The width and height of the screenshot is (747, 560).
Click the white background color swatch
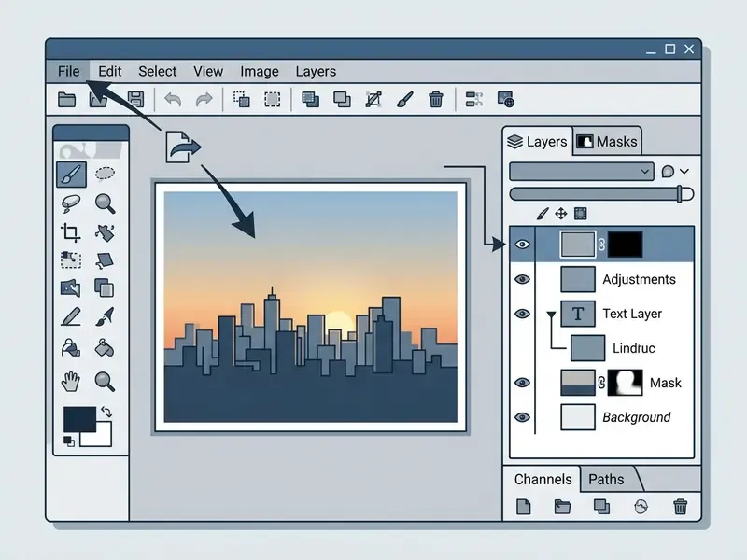pos(104,438)
